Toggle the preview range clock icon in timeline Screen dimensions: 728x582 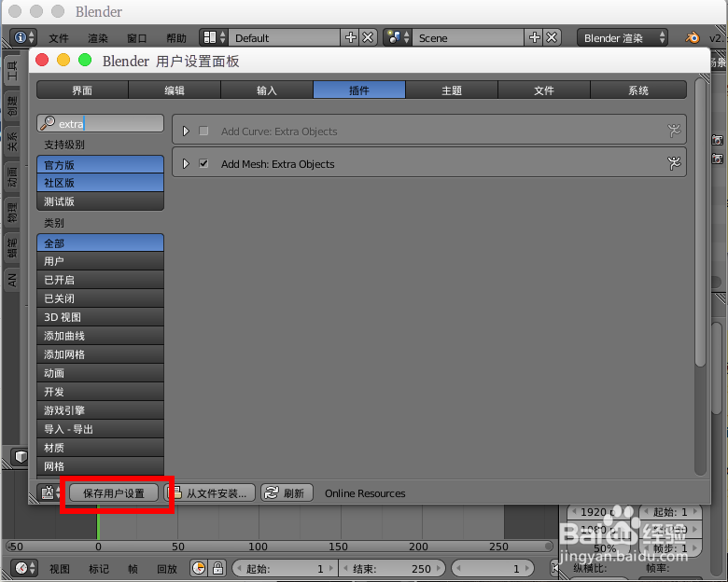pyautogui.click(x=199, y=568)
